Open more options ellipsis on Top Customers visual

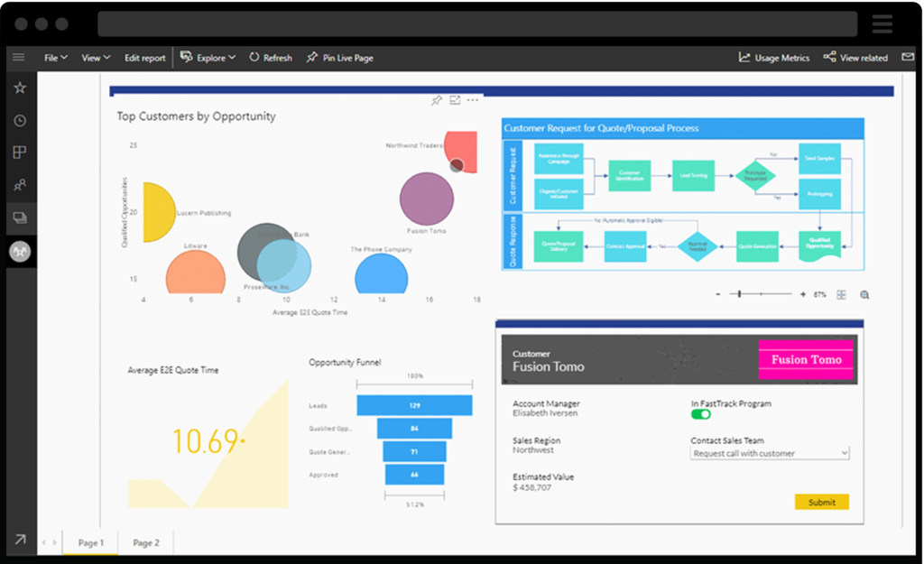(473, 100)
